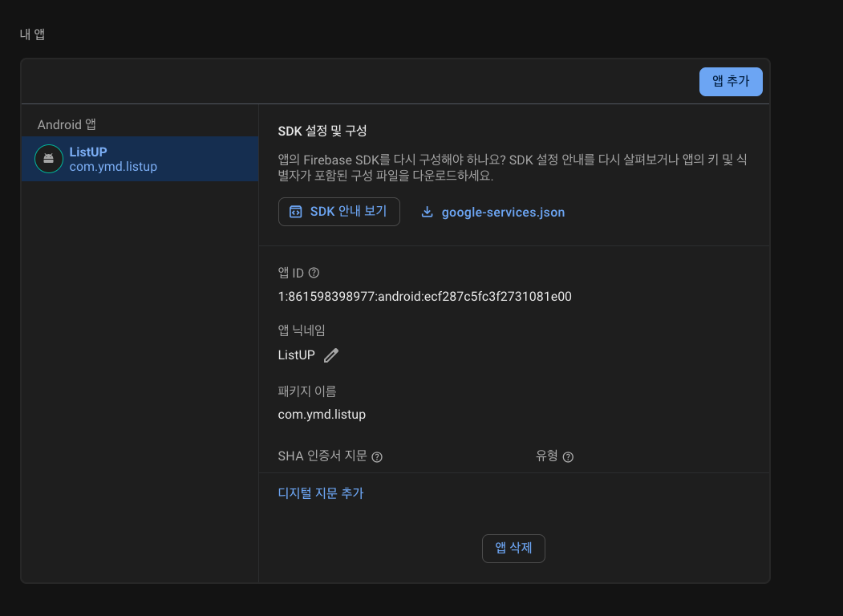Click the 내 앱 heading
The height and width of the screenshot is (616, 843).
tap(32, 34)
